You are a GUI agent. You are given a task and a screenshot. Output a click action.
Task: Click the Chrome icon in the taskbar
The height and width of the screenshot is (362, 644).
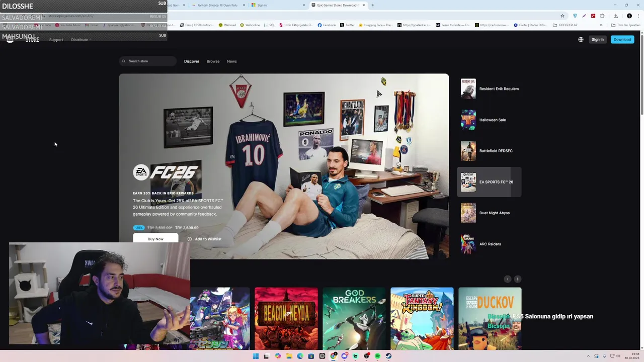pyautogui.click(x=333, y=356)
